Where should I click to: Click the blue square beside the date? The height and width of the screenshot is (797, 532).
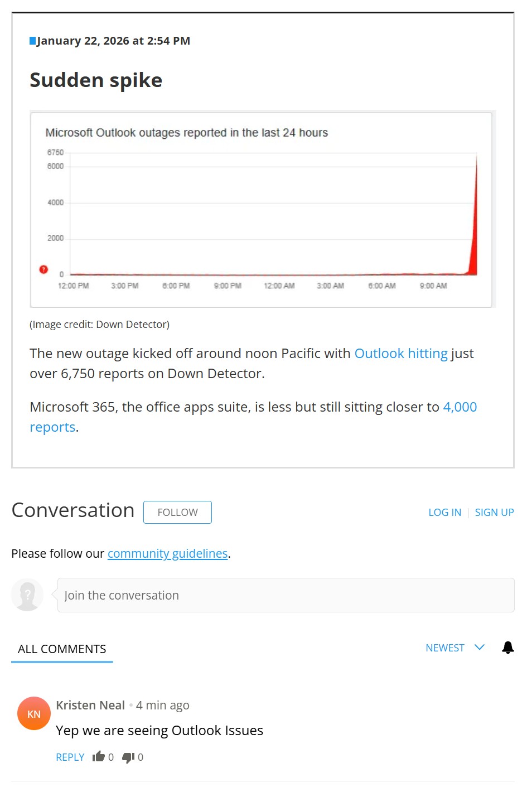coord(32,41)
